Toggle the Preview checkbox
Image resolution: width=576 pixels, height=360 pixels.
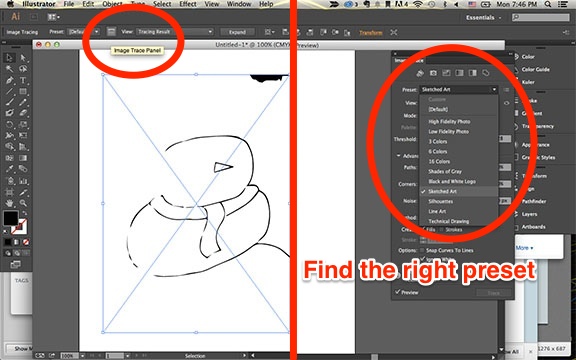[x=398, y=292]
